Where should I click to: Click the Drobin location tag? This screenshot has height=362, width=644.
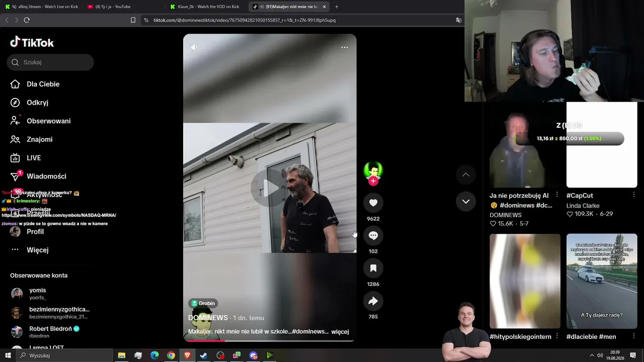(203, 303)
